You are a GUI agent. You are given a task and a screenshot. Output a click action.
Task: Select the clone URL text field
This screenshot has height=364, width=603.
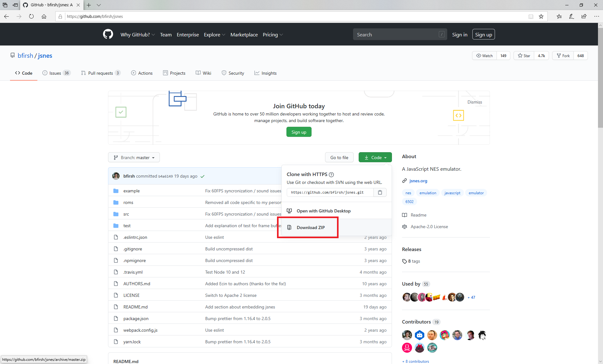coord(330,192)
